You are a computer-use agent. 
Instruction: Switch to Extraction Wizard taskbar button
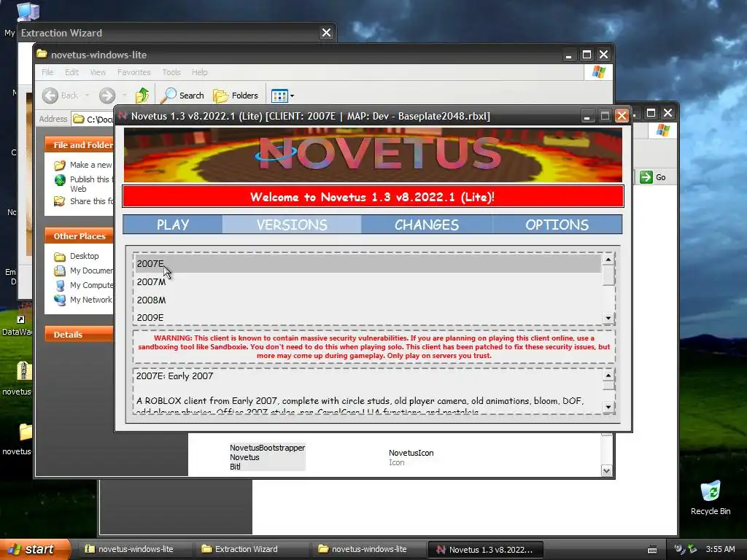(x=252, y=549)
